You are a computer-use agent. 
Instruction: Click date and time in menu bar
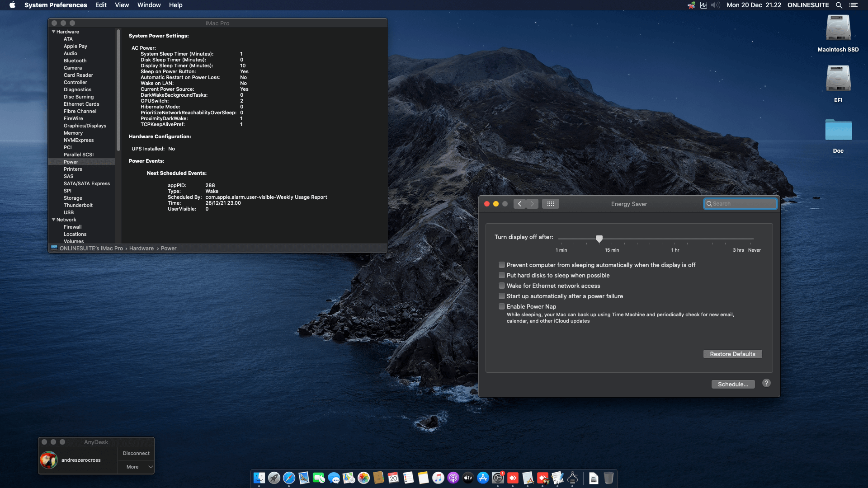pos(754,5)
